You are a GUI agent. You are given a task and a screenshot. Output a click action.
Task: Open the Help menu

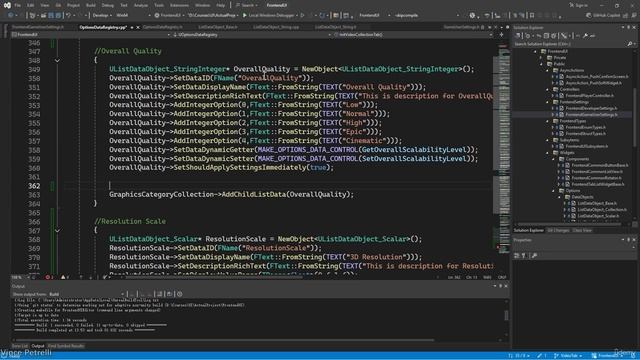pyautogui.click(x=221, y=5)
